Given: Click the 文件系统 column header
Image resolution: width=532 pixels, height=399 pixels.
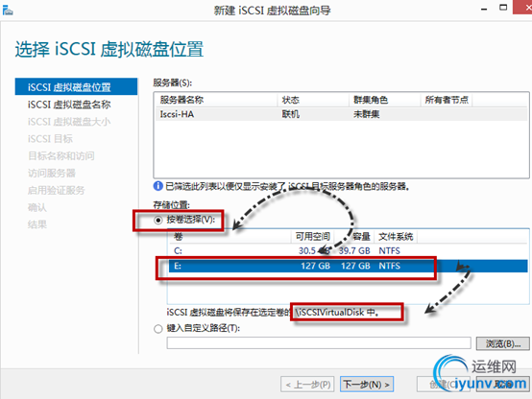Looking at the screenshot, I should 396,236.
